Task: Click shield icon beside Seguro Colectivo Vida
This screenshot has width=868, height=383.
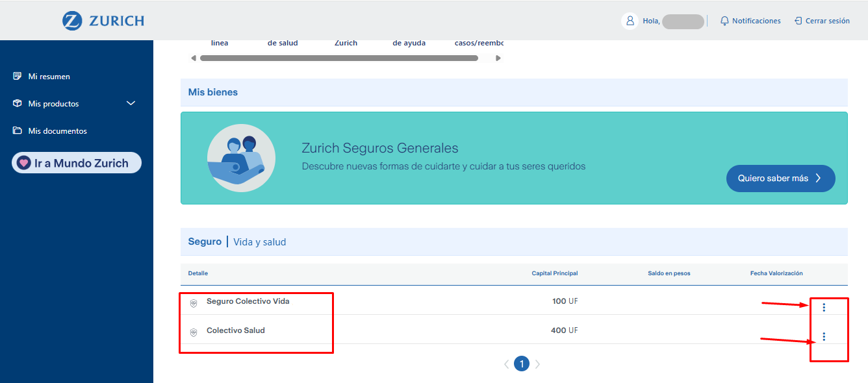Action: point(194,303)
